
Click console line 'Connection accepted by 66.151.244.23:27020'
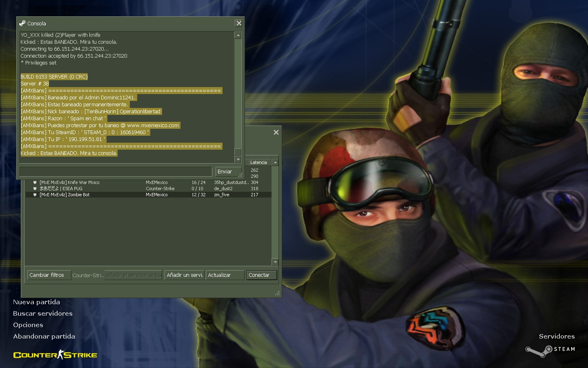74,56
